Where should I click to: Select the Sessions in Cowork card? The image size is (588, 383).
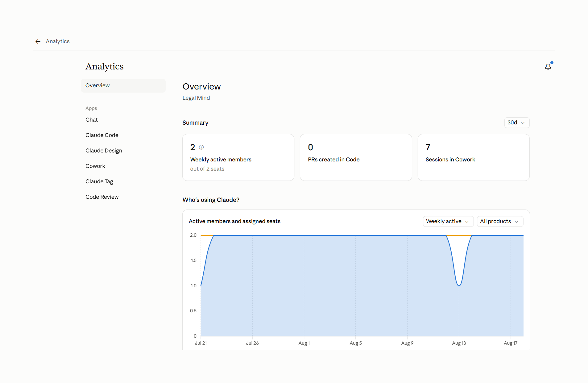474,157
